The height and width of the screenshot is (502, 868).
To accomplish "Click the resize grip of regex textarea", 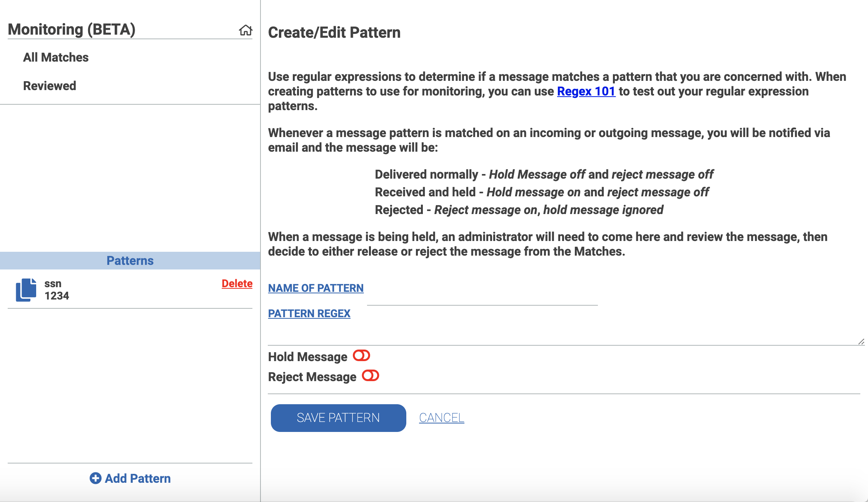I will click(861, 342).
